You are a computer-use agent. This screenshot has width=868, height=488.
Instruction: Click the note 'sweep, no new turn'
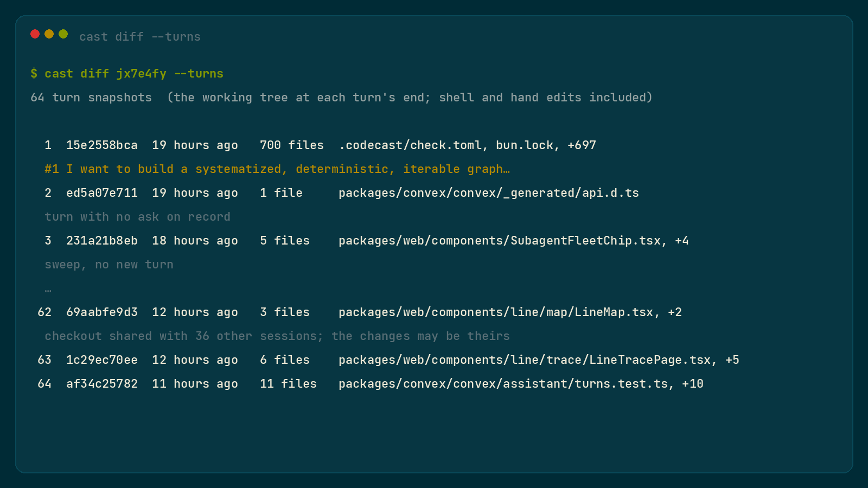(109, 265)
